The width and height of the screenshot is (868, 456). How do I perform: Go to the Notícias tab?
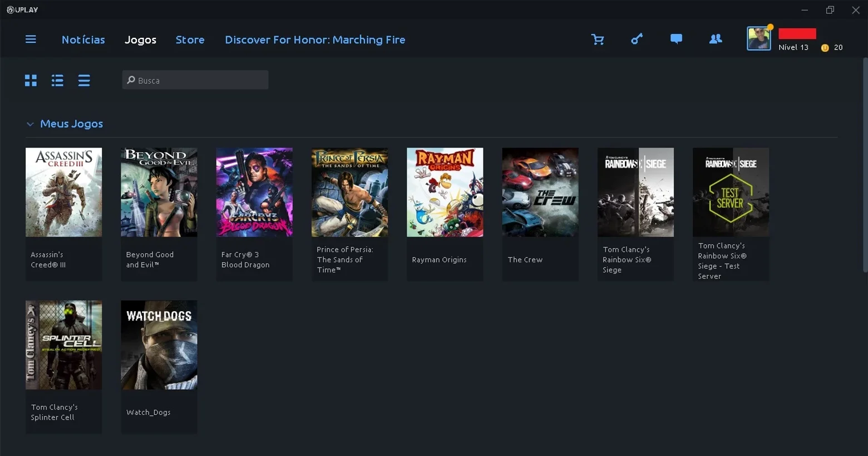click(83, 40)
